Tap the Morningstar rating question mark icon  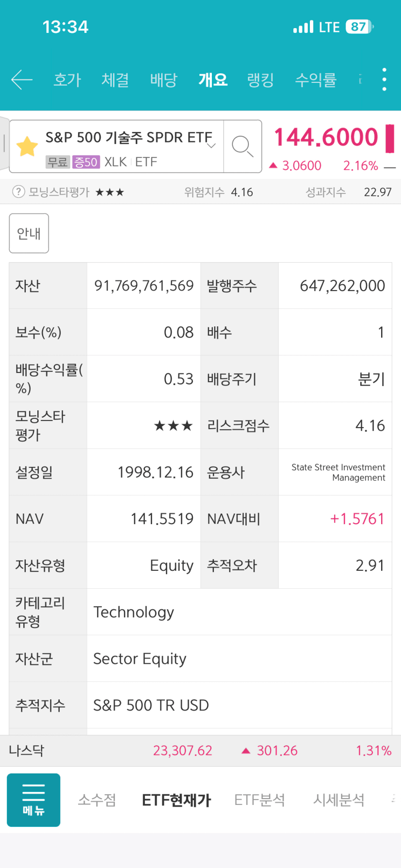point(18,192)
